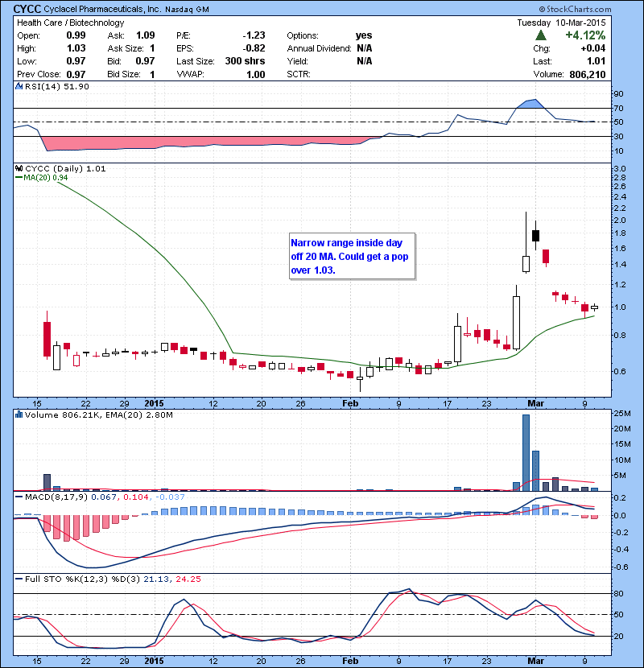Click the VWAP 1.00 value
Viewport: 644px width, 668px height.
tap(256, 75)
